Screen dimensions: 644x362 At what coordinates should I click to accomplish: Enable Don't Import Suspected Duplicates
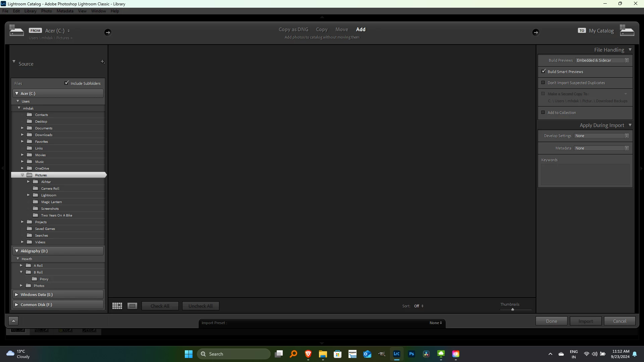pyautogui.click(x=543, y=83)
